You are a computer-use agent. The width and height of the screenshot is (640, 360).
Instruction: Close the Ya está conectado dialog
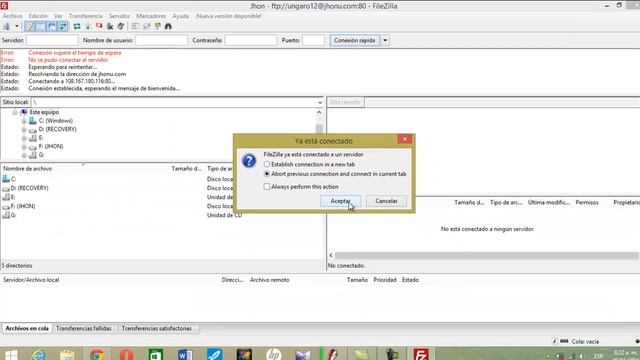point(404,139)
